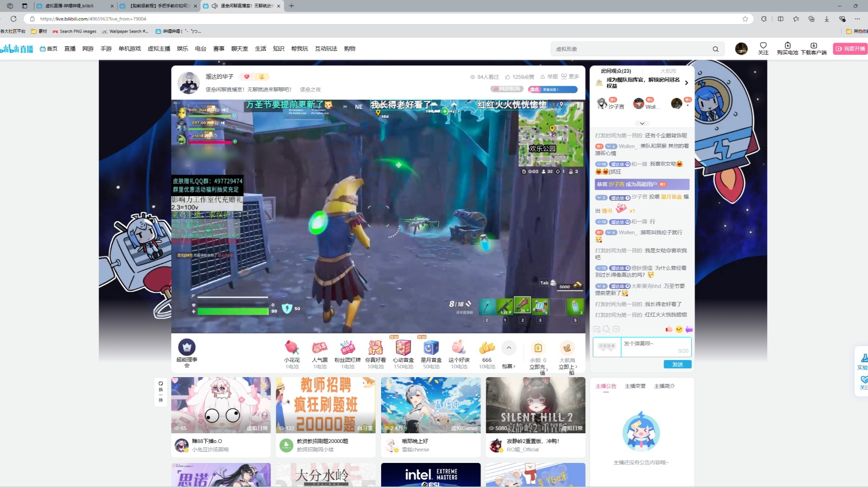
Task: Click the 1259点赞 like counter
Action: pyautogui.click(x=519, y=77)
